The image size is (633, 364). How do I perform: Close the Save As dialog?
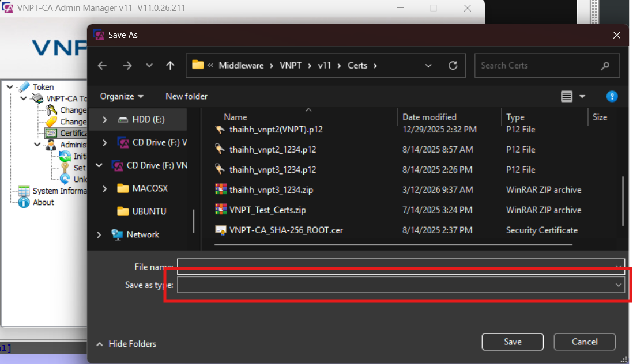tap(616, 35)
